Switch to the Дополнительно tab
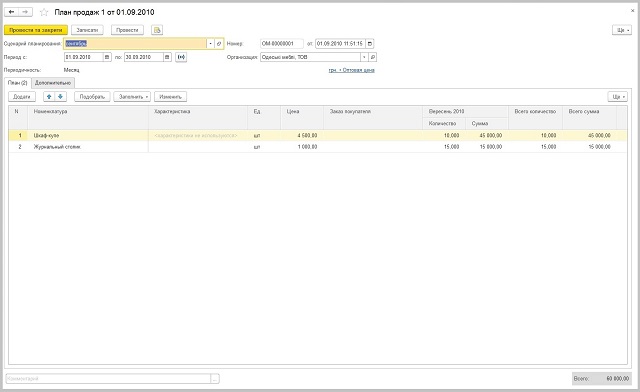 (53, 83)
